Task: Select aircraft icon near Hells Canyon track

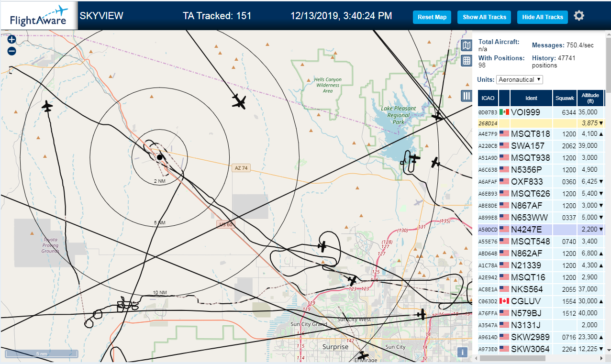Action: 239,101
